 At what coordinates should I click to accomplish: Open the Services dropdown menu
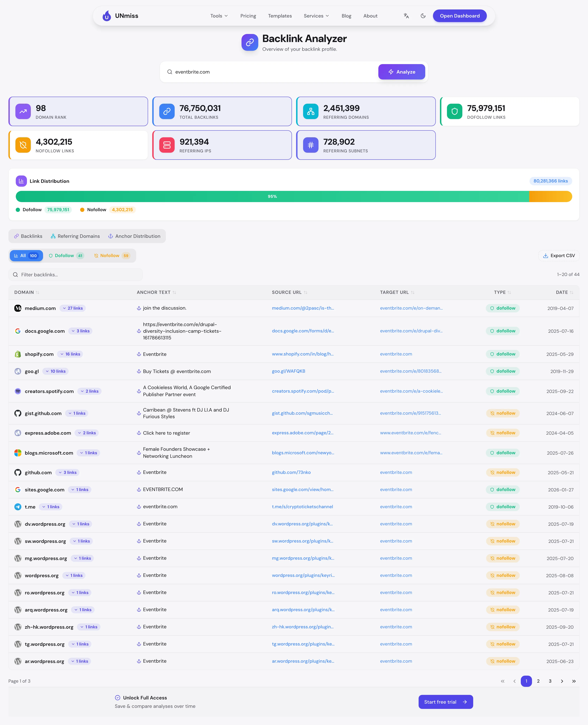click(316, 16)
